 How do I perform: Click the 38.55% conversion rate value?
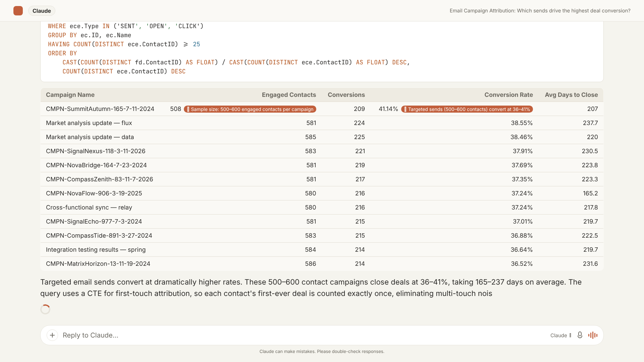522,123
